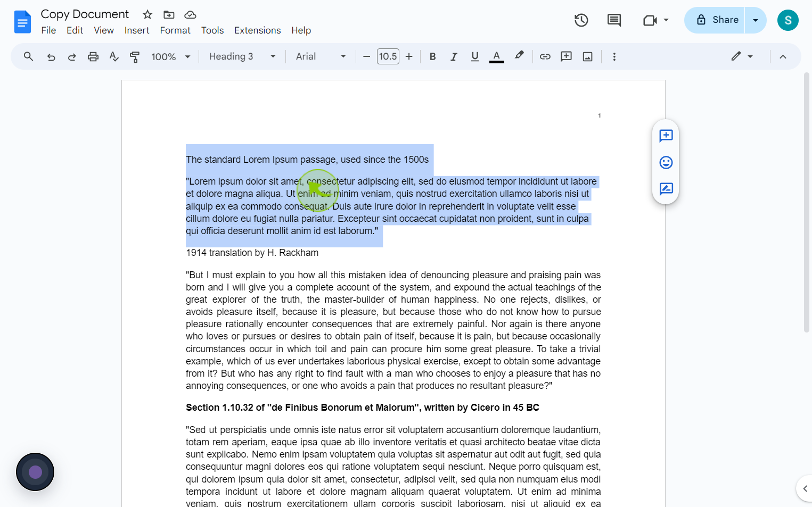This screenshot has width=812, height=507.
Task: Open the View menu
Action: [104, 30]
